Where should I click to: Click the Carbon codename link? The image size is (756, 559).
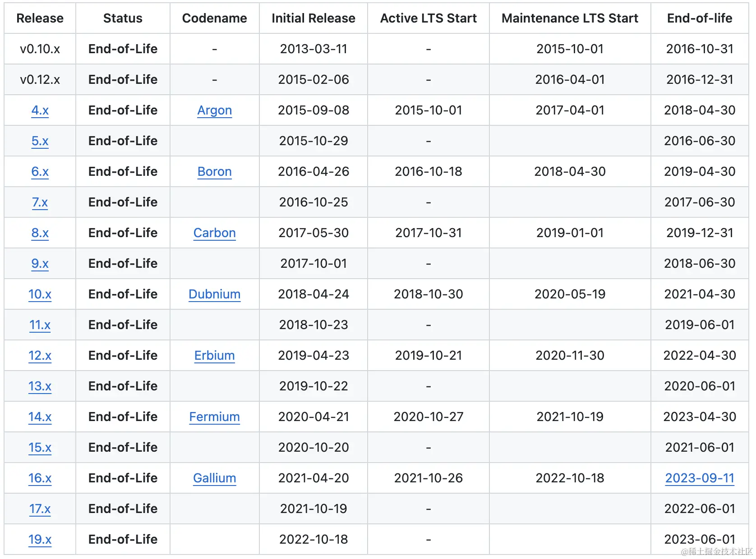coord(214,233)
